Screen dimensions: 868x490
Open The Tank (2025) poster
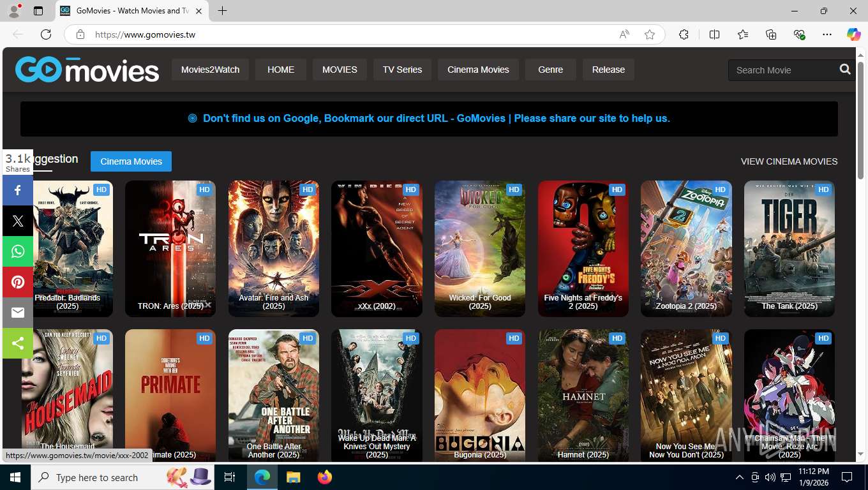789,249
